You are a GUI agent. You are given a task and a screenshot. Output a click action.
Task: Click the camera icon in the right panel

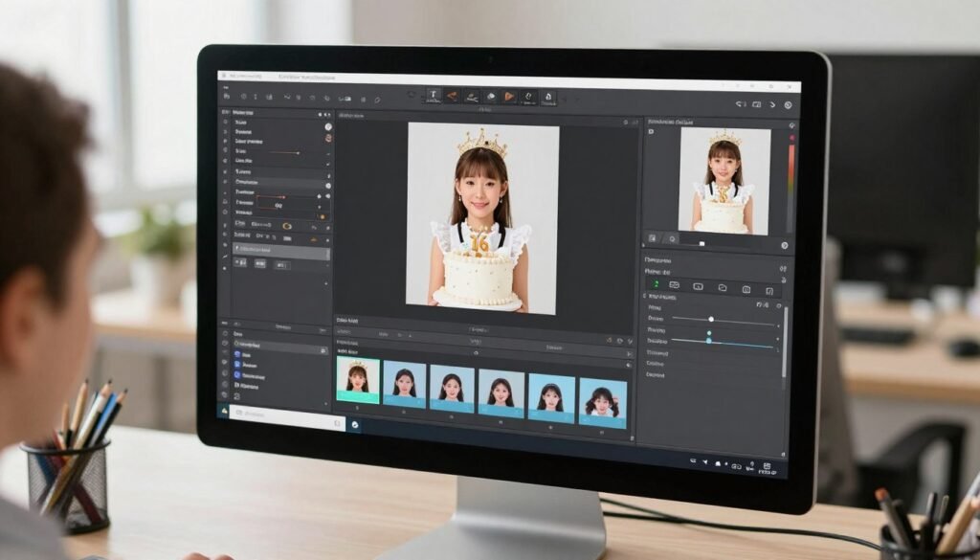[746, 287]
